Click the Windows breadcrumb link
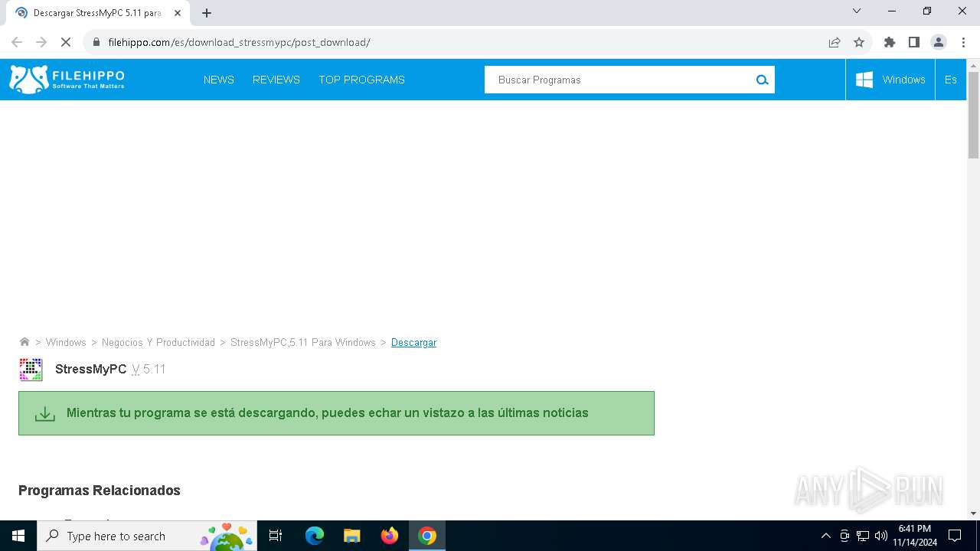 click(x=66, y=342)
